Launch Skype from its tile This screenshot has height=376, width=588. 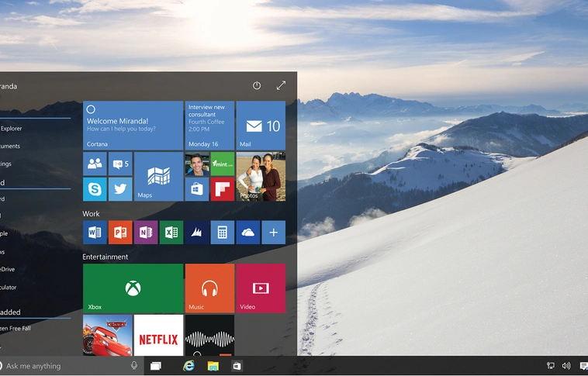(x=95, y=189)
